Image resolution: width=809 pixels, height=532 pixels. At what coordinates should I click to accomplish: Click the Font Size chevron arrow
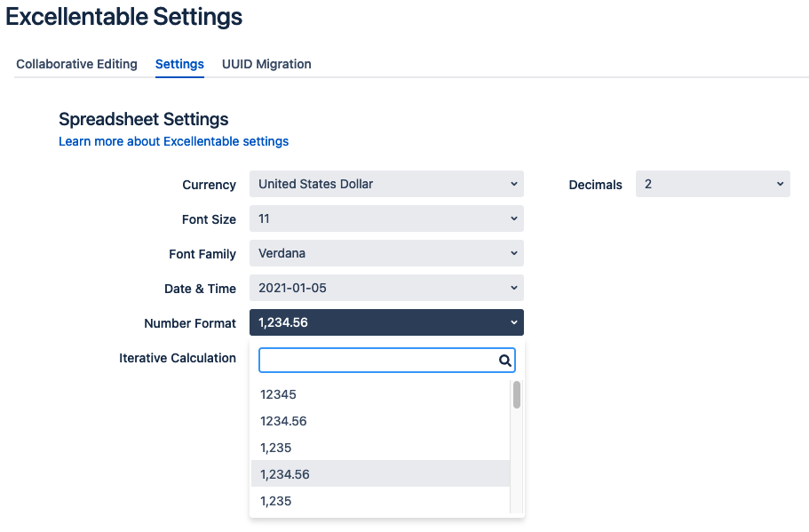(x=514, y=218)
